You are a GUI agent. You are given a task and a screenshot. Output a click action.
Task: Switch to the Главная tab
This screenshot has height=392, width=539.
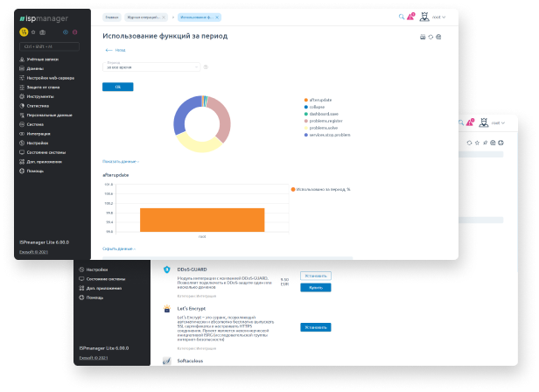112,17
